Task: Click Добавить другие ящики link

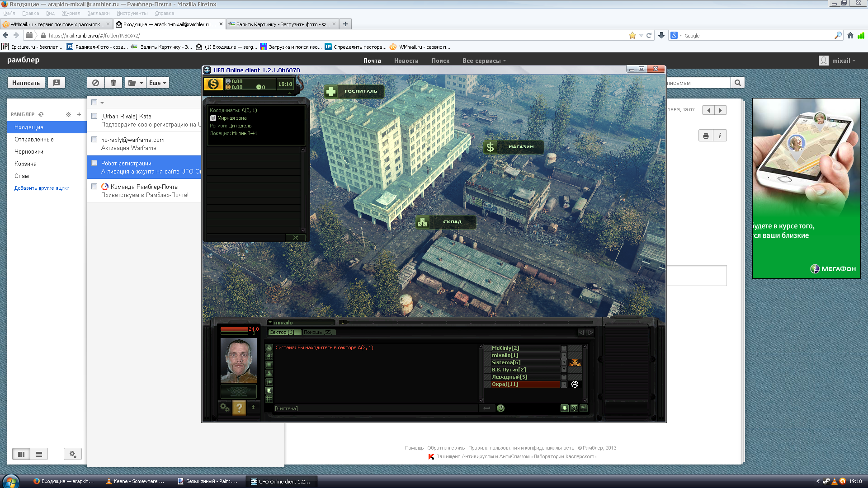Action: [42, 188]
